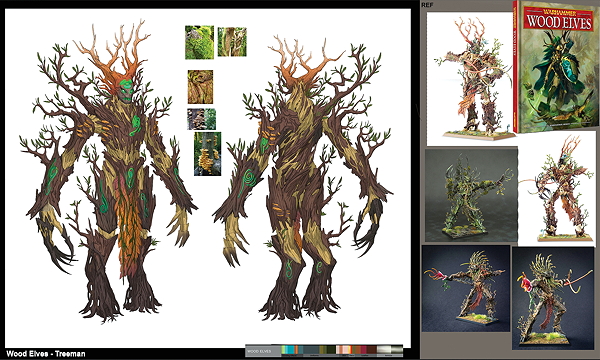Click the 'WOOD ELVES' label on the palette strip

[x=259, y=351]
